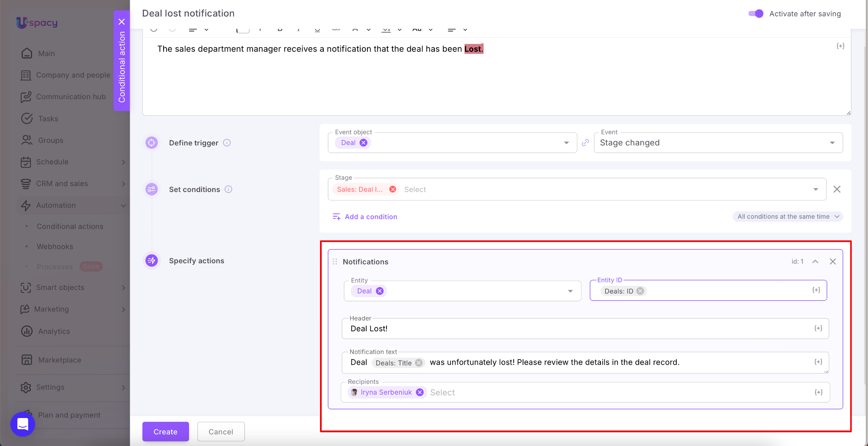Remove Iryna Serbeniuk from Recipients
This screenshot has width=868, height=446.
(x=420, y=393)
